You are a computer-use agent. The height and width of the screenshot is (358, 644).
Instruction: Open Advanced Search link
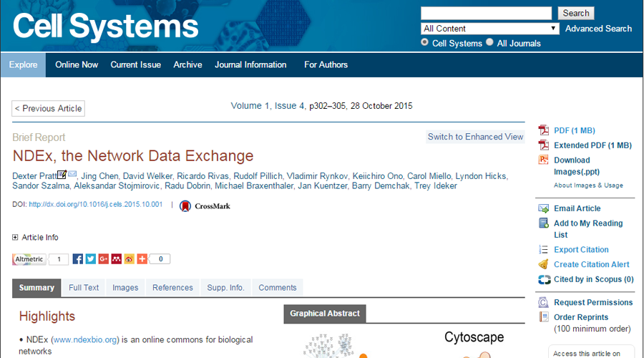[598, 29]
